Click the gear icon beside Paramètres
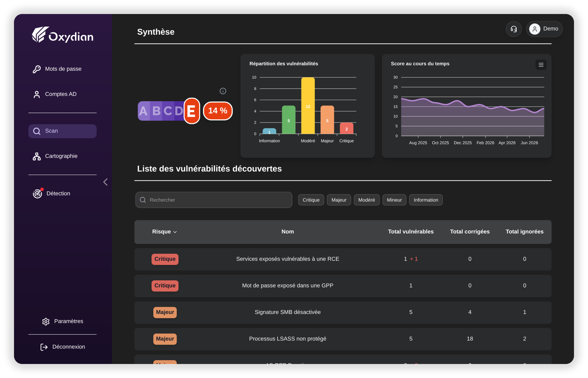 point(46,321)
